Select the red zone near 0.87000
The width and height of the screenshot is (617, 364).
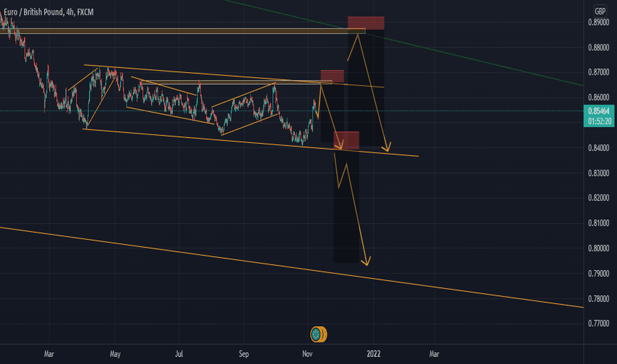[332, 76]
